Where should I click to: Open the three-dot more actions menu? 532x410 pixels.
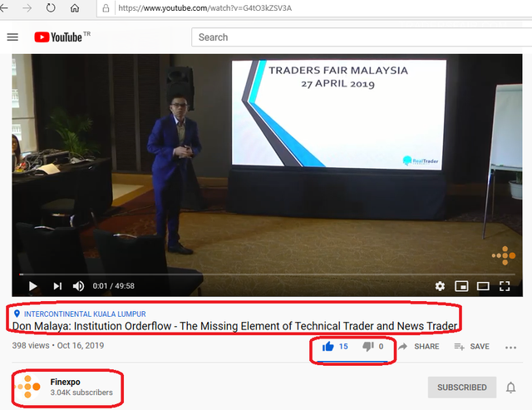click(510, 347)
